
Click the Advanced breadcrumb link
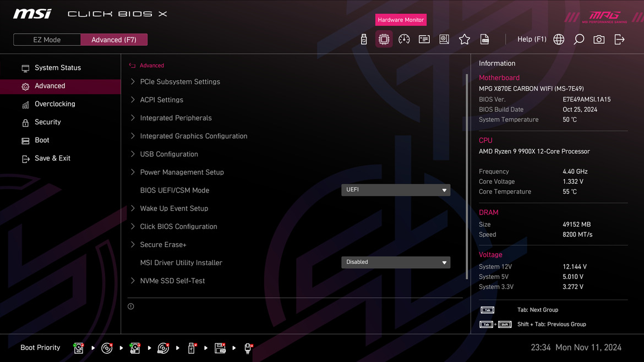point(151,65)
